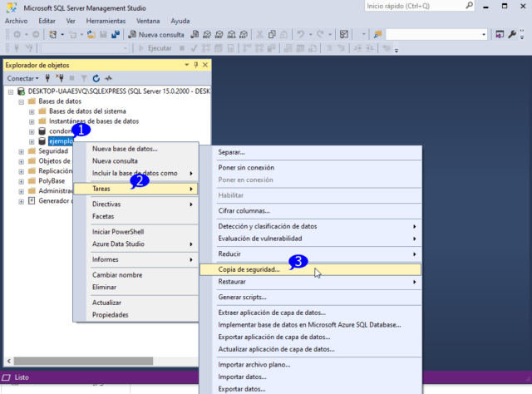Select Copia de seguridad... menu entry
Image resolution: width=532 pixels, height=394 pixels.
[249, 269]
